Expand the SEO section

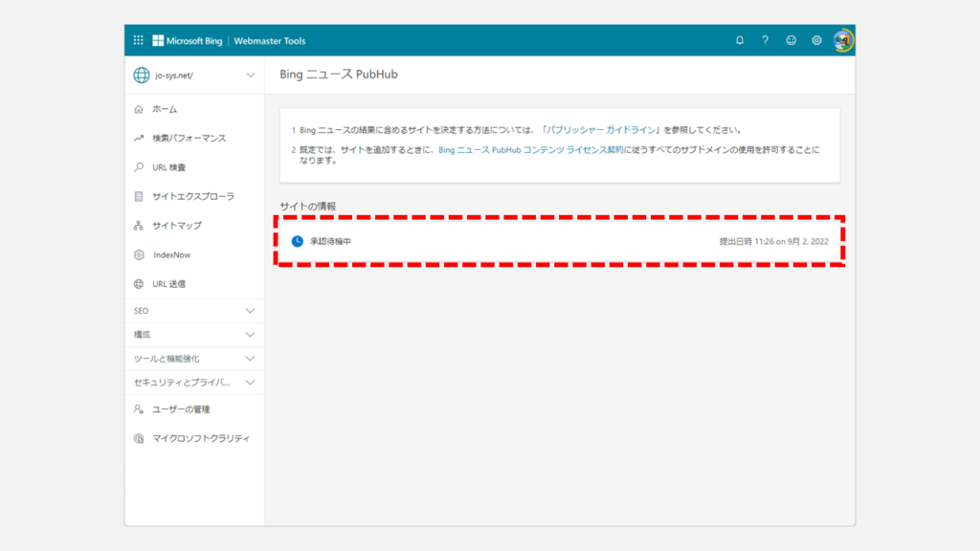[x=194, y=311]
